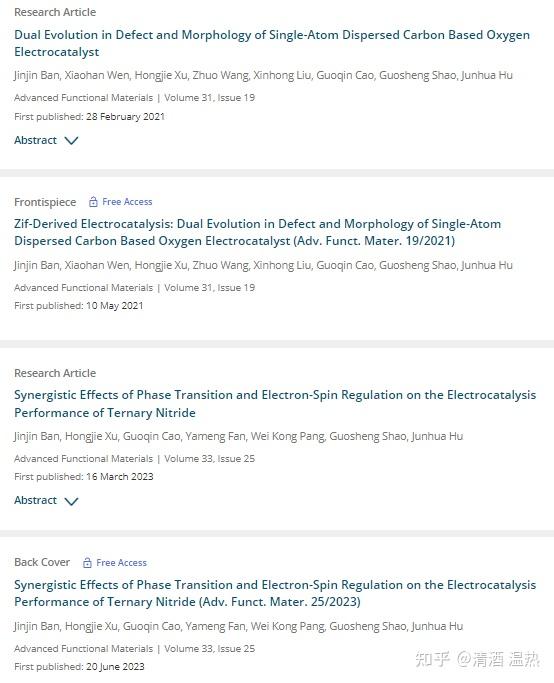Open Volume 31, Issue 19 link in the first article
The width and height of the screenshot is (554, 683).
coord(209,98)
